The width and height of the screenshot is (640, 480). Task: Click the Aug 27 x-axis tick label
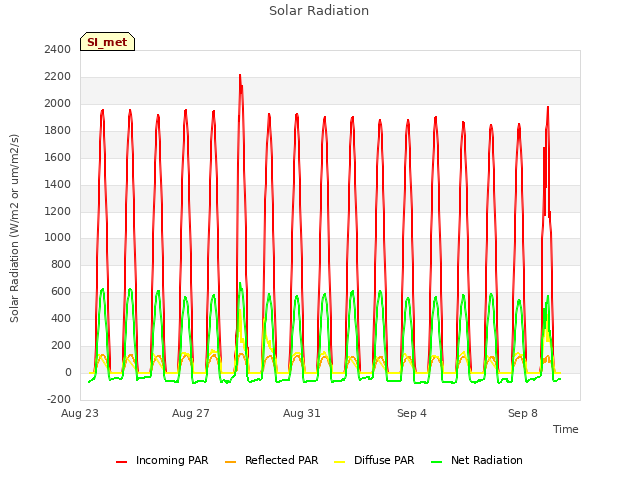[191, 413]
